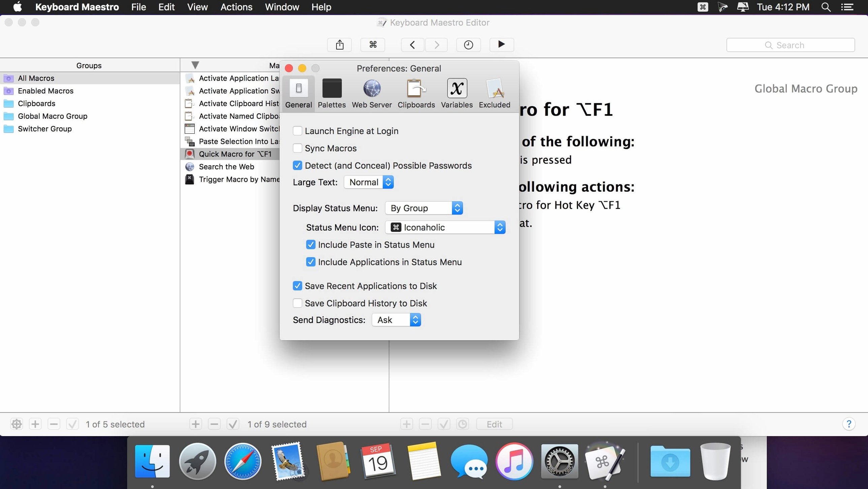This screenshot has height=489, width=868.
Task: Open the File menu
Action: pyautogui.click(x=138, y=7)
